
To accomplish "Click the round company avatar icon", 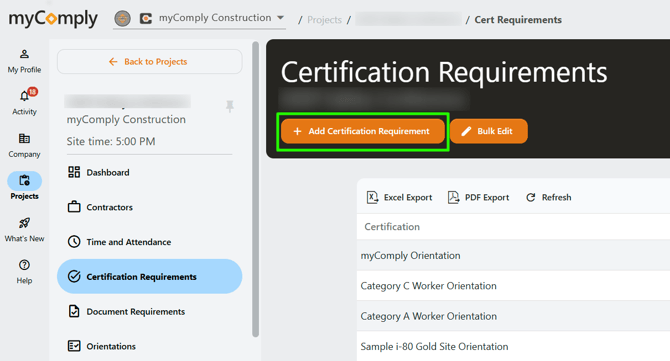I will (x=123, y=18).
